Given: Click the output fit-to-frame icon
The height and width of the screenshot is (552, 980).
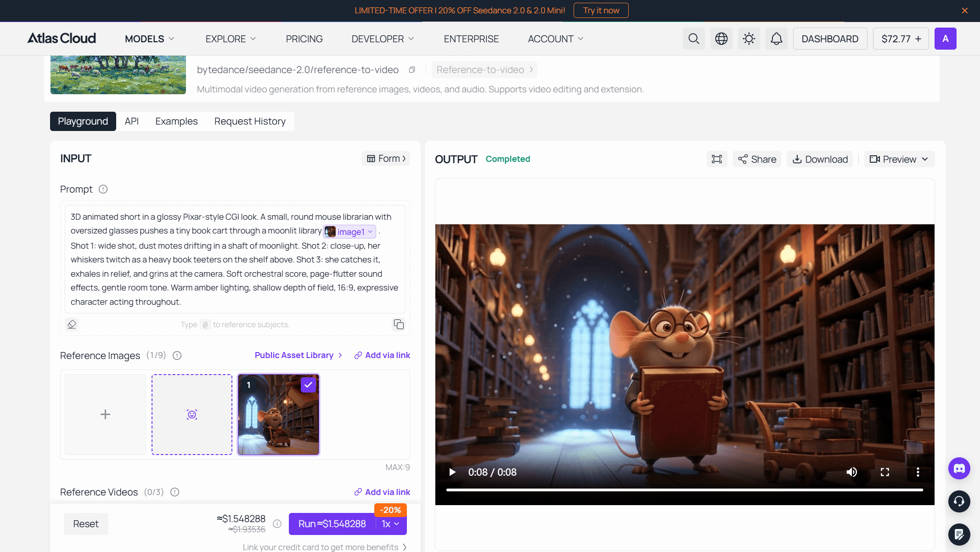Looking at the screenshot, I should point(716,159).
